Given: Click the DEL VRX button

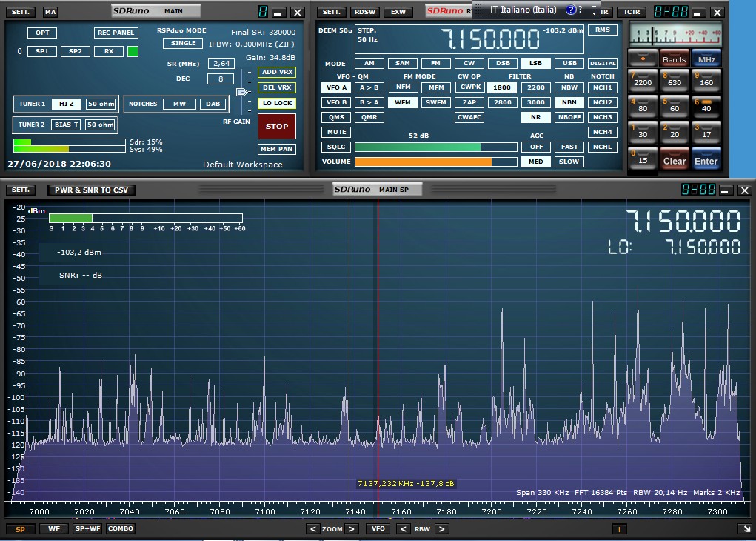Looking at the screenshot, I should [x=277, y=88].
